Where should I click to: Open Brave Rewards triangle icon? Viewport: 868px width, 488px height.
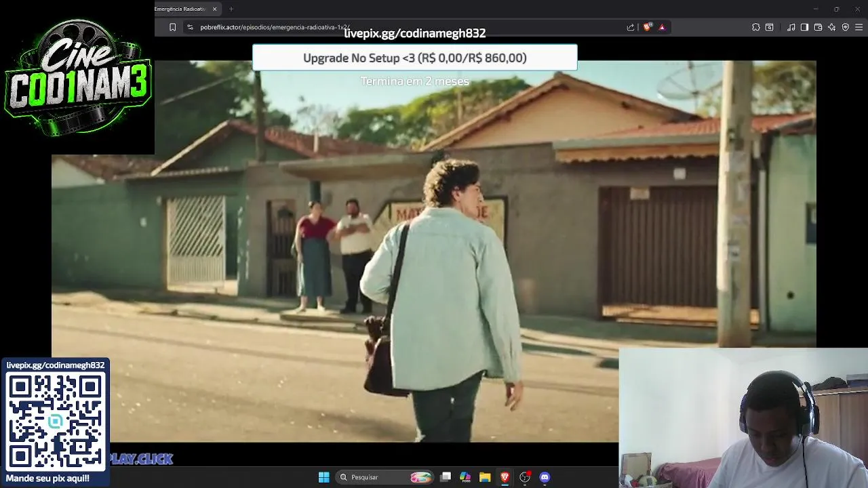(662, 27)
